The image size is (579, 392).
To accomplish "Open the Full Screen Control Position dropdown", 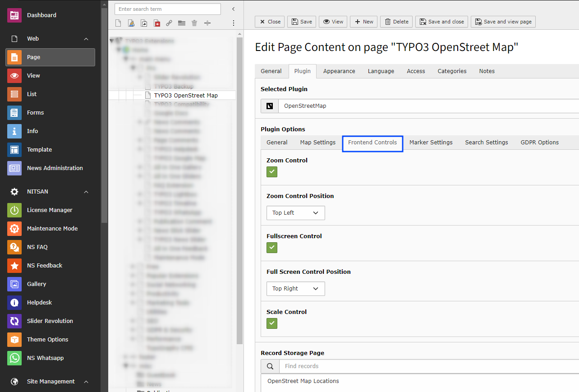I will pyautogui.click(x=296, y=289).
